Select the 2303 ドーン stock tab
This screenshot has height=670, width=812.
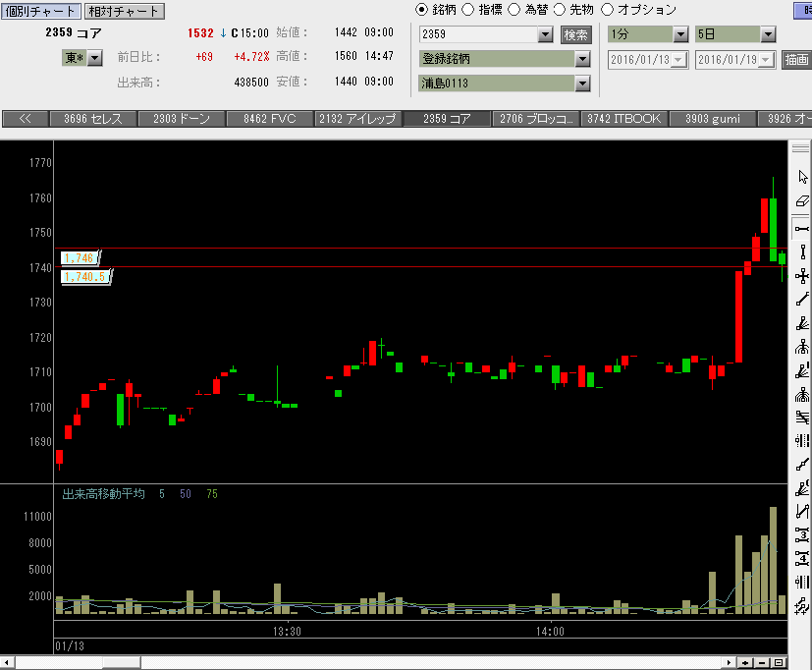[x=182, y=119]
